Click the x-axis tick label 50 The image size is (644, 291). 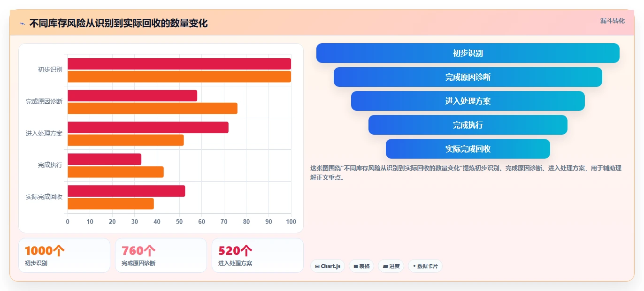179,222
